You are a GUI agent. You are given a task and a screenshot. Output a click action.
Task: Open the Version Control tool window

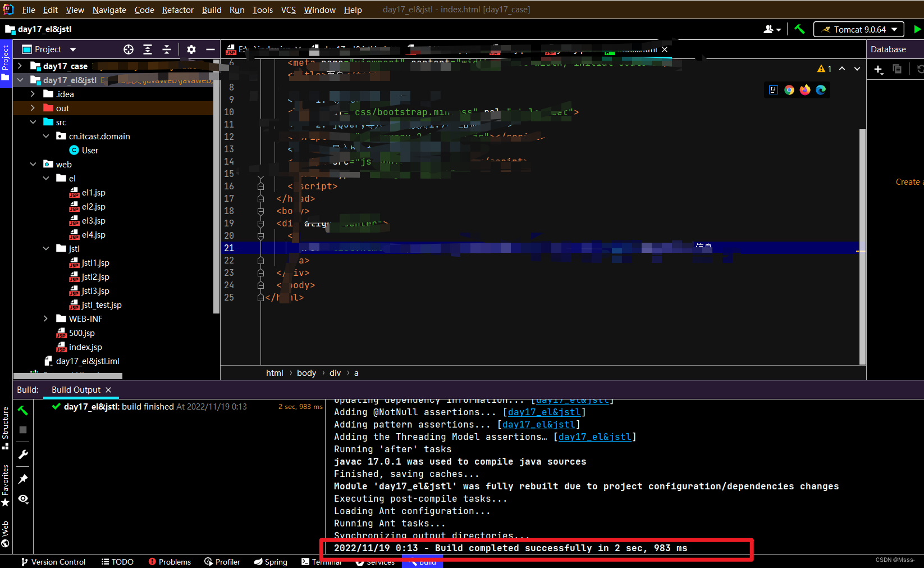53,562
